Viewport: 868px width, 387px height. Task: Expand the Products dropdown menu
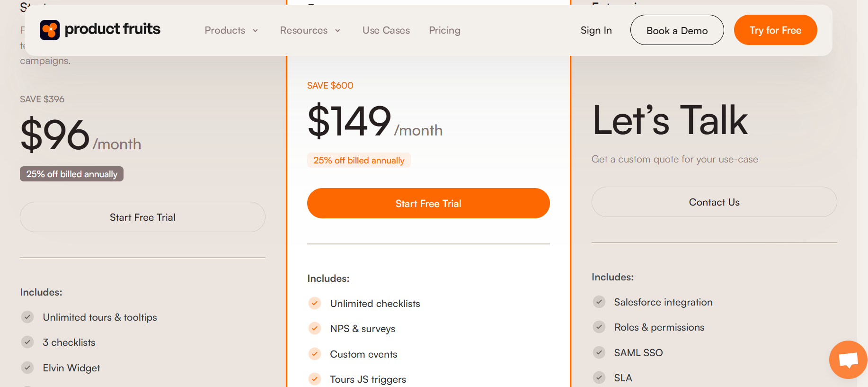(x=231, y=30)
